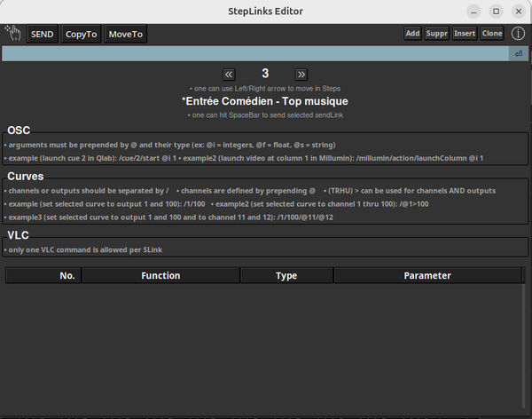
Task: Click the hand pointer icon in the toolbar
Action: pos(13,34)
